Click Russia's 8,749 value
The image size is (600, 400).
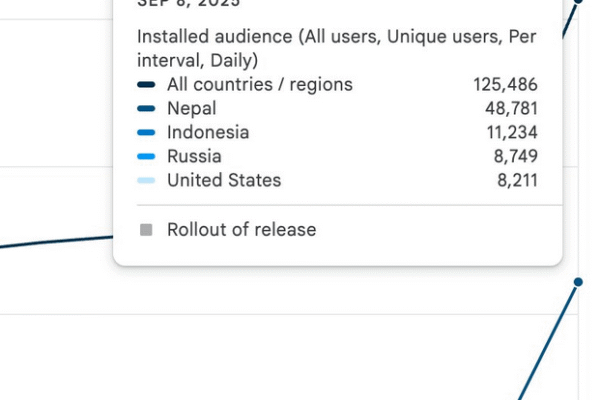516,157
